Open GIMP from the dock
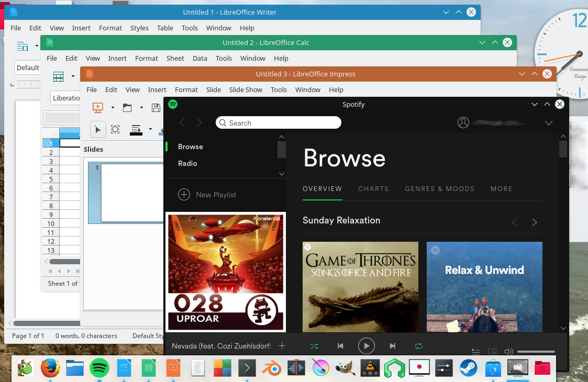The height and width of the screenshot is (382, 588). (x=345, y=368)
